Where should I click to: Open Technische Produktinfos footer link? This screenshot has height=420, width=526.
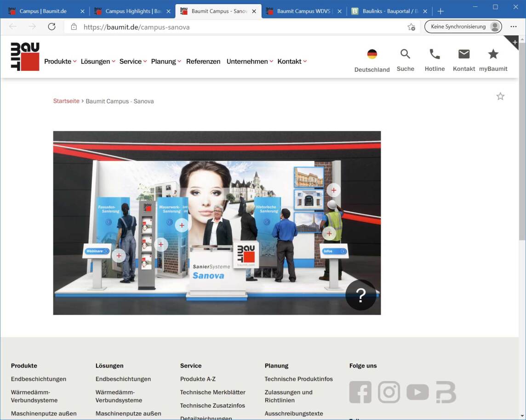[298, 379]
